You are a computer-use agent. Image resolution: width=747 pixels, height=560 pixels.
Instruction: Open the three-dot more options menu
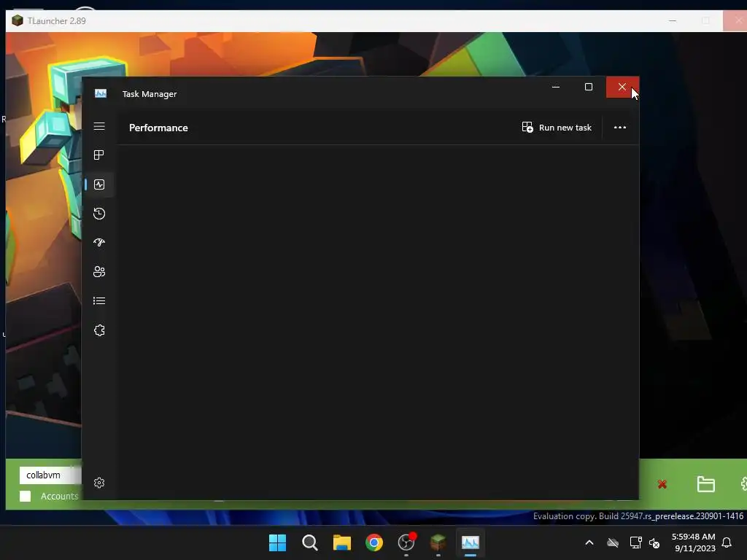point(620,128)
